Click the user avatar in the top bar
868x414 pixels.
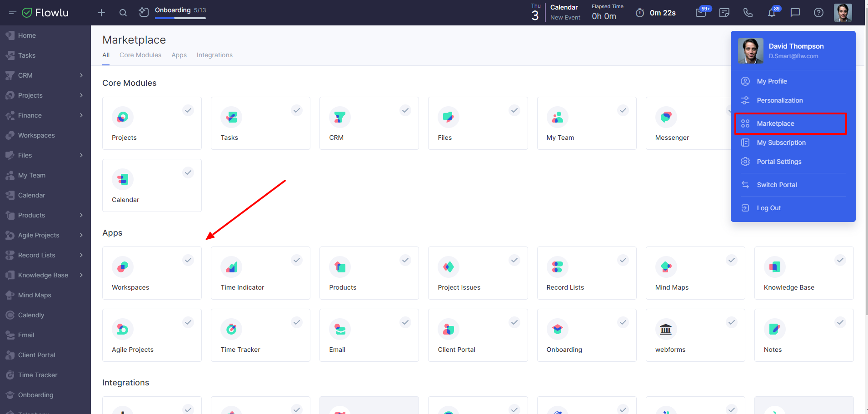tap(843, 13)
